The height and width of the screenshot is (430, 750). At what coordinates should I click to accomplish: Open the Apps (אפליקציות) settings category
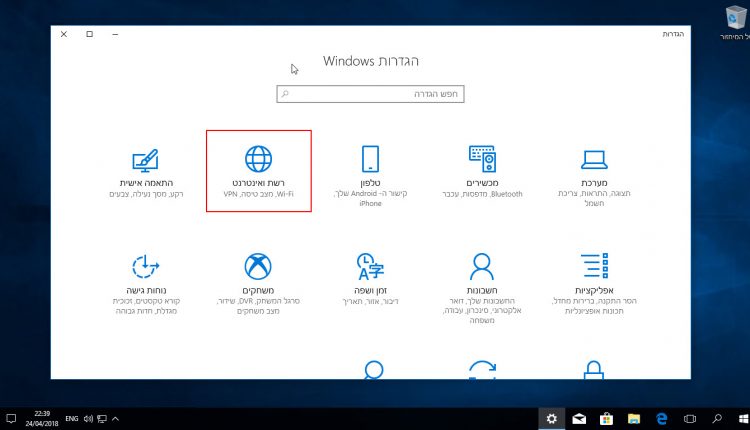(x=594, y=283)
